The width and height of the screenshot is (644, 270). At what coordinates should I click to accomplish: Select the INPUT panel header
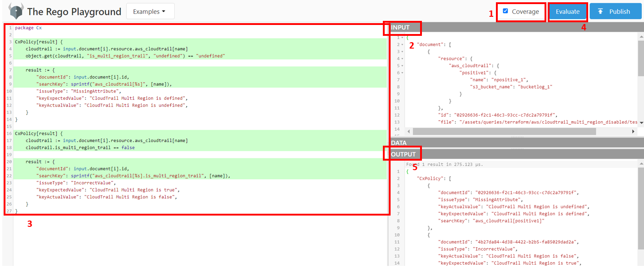[x=402, y=28]
